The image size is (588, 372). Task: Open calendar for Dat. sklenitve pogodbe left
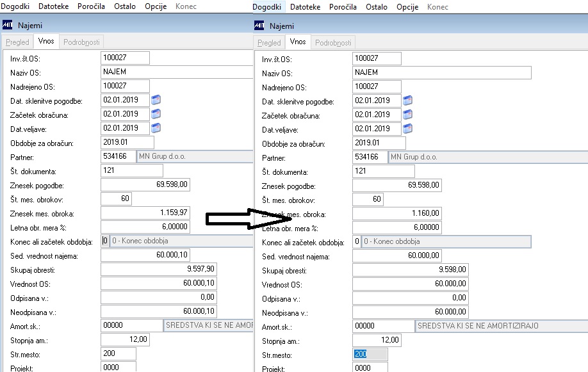(156, 100)
